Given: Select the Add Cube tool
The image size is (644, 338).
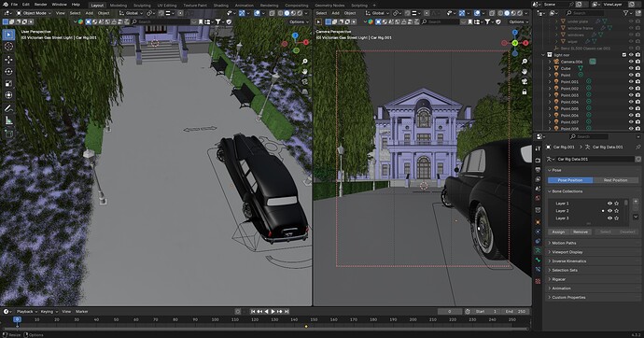Looking at the screenshot, I should (x=8, y=134).
